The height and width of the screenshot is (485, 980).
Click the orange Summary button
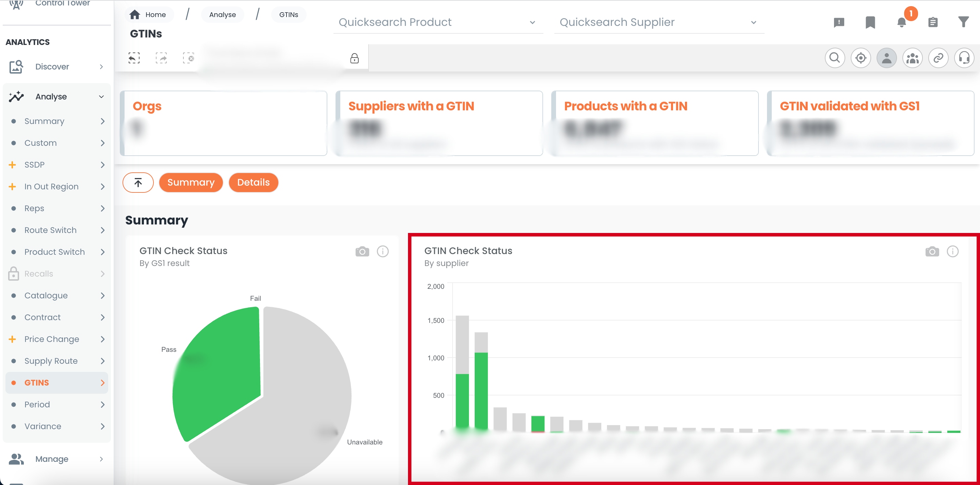[x=191, y=182]
